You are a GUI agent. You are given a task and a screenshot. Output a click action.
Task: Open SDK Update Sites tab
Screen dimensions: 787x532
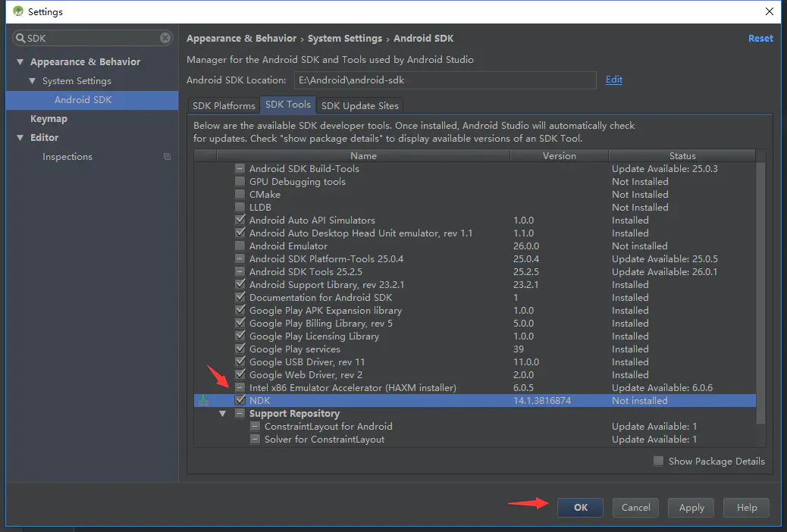(360, 105)
